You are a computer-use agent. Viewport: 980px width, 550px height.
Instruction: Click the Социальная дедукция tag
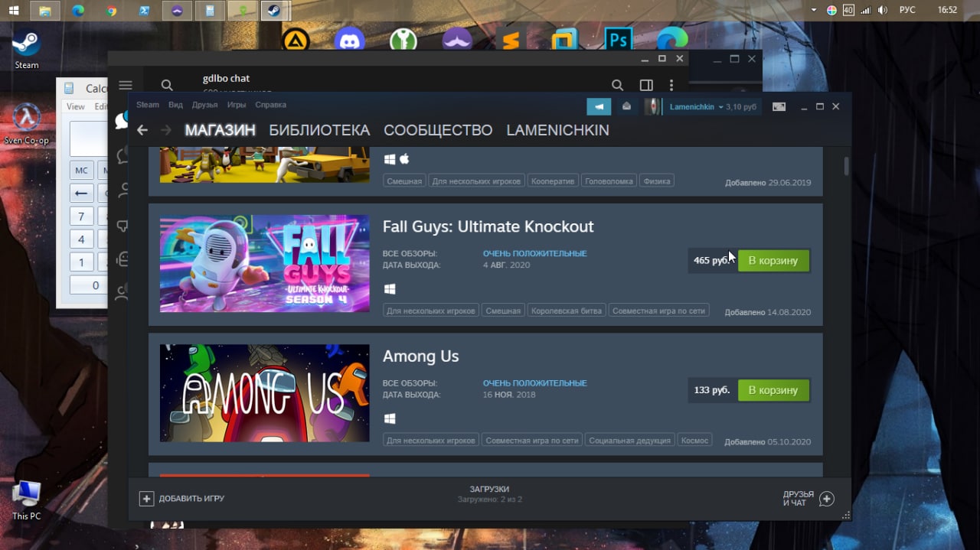pos(630,441)
